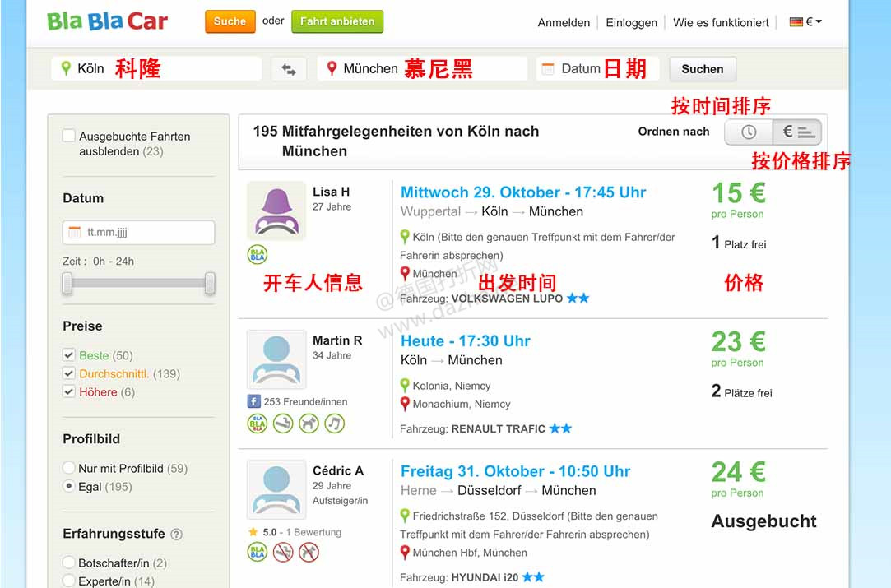Click the swap locations arrows between Köln and München
Image resolution: width=891 pixels, height=588 pixels.
pos(288,69)
